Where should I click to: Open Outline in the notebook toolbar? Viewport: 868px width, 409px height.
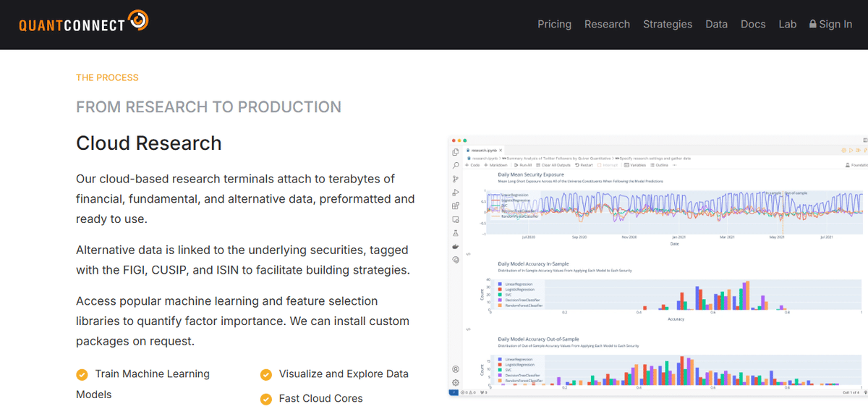[x=659, y=165]
